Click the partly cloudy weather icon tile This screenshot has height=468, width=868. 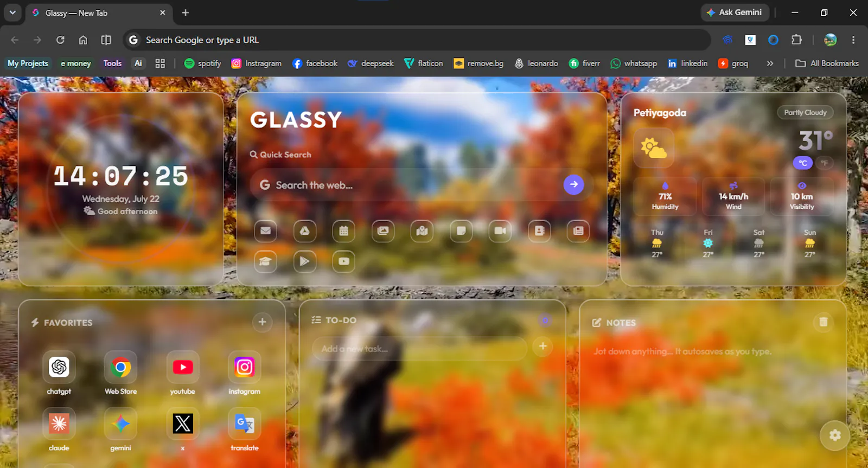(654, 148)
